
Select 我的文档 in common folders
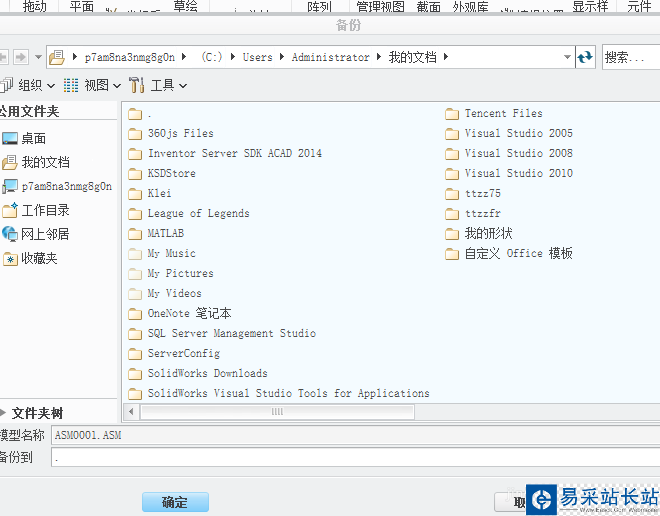[x=36, y=162]
